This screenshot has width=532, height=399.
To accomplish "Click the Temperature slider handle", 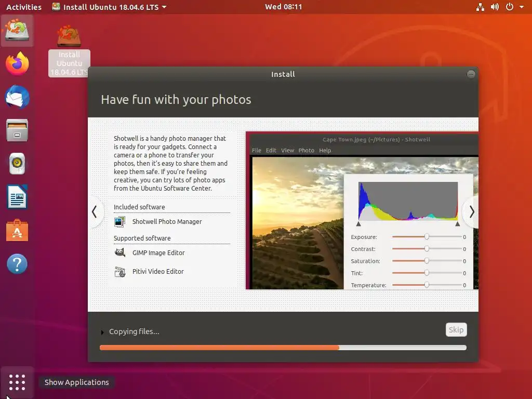I will [427, 285].
